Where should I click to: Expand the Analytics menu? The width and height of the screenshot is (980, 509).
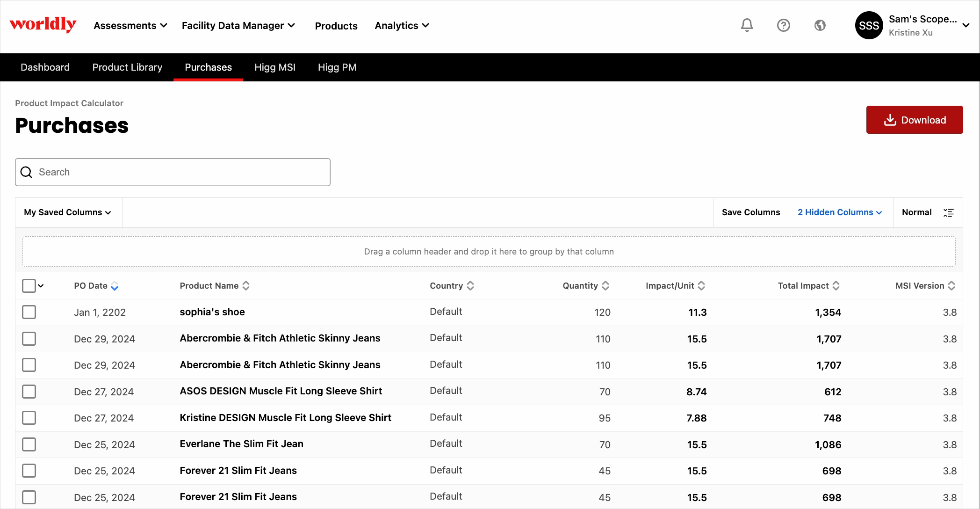coord(402,26)
